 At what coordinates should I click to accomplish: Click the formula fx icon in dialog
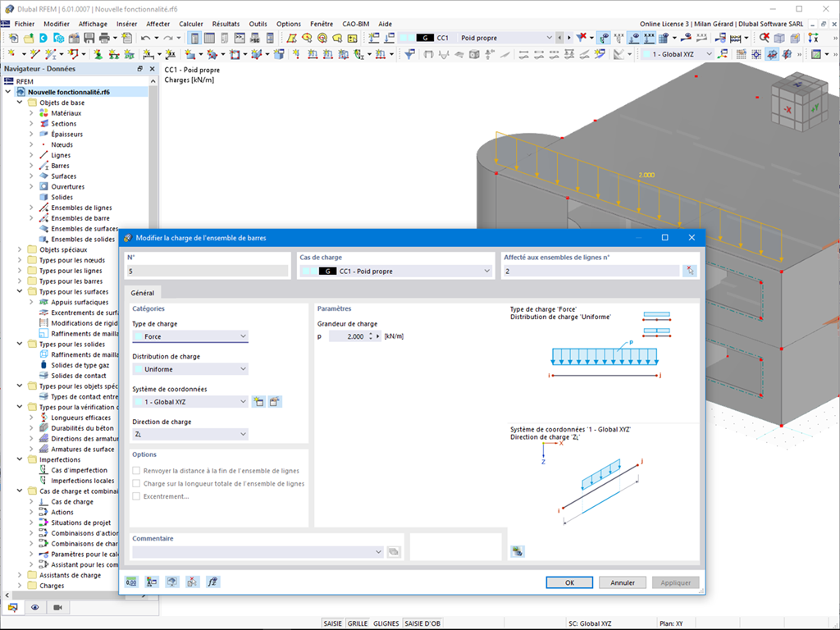(x=212, y=582)
